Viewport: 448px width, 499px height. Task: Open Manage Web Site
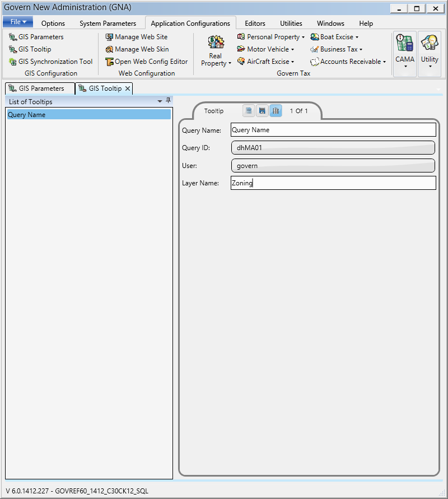point(137,37)
